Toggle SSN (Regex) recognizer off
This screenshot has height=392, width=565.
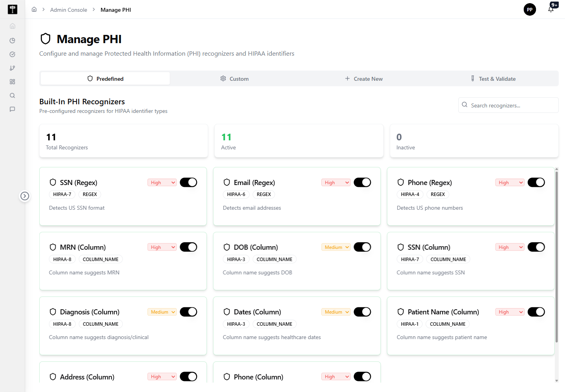(x=188, y=182)
